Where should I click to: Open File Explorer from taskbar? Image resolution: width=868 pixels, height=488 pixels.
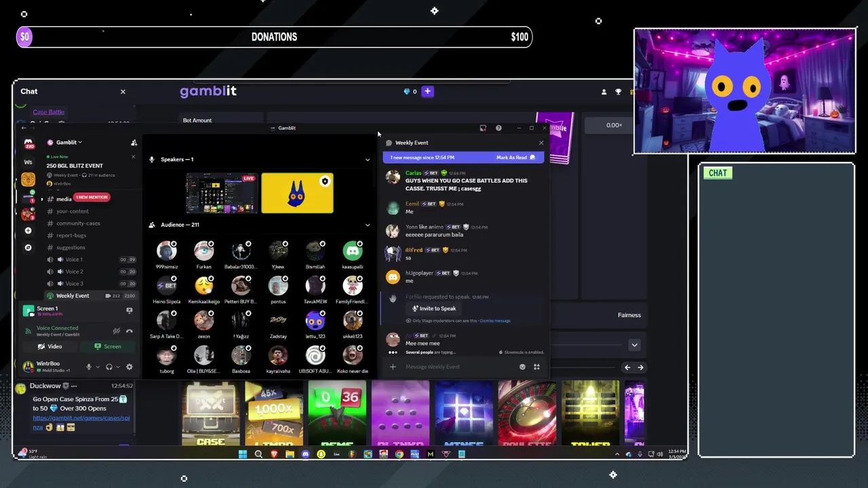[290, 454]
